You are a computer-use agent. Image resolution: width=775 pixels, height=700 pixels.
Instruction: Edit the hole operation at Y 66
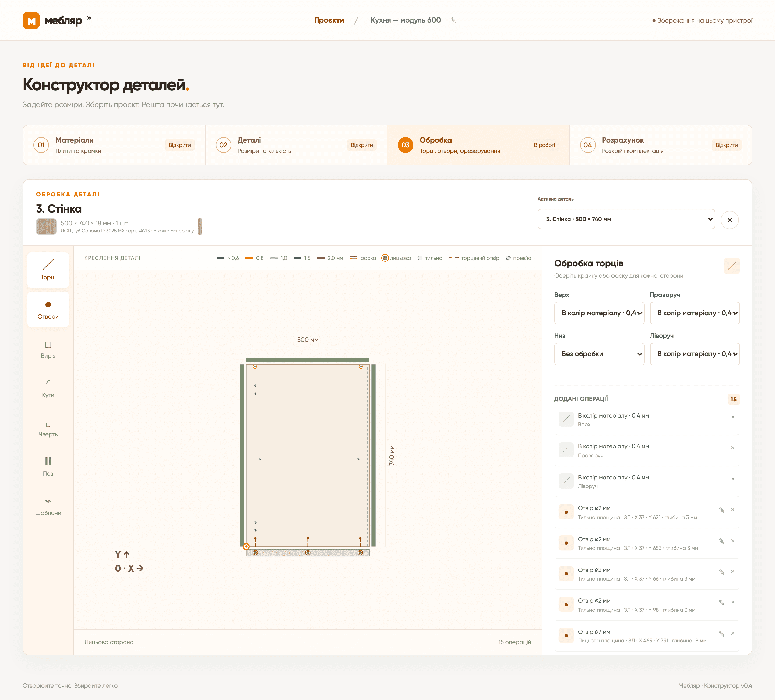pyautogui.click(x=721, y=572)
